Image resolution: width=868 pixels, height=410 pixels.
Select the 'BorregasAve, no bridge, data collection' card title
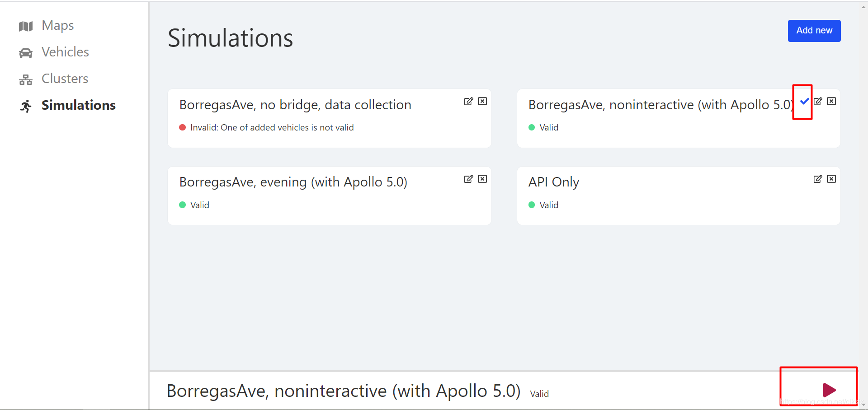295,105
